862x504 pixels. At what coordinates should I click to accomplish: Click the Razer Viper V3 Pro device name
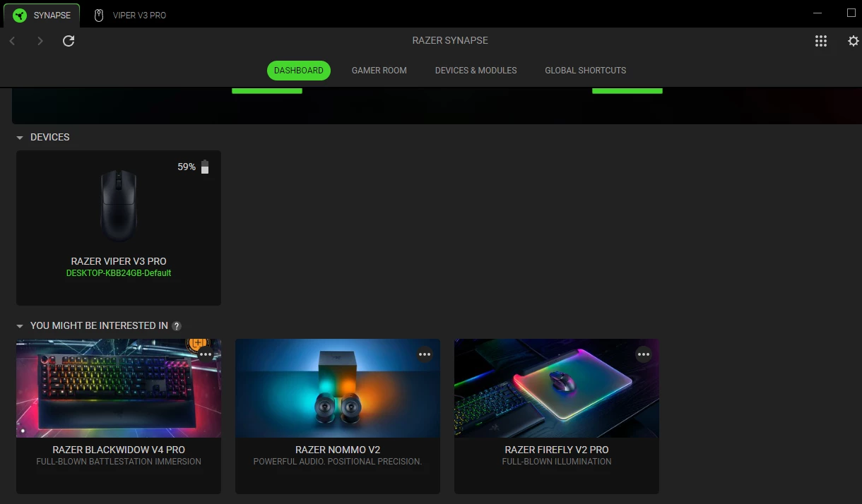pyautogui.click(x=119, y=261)
